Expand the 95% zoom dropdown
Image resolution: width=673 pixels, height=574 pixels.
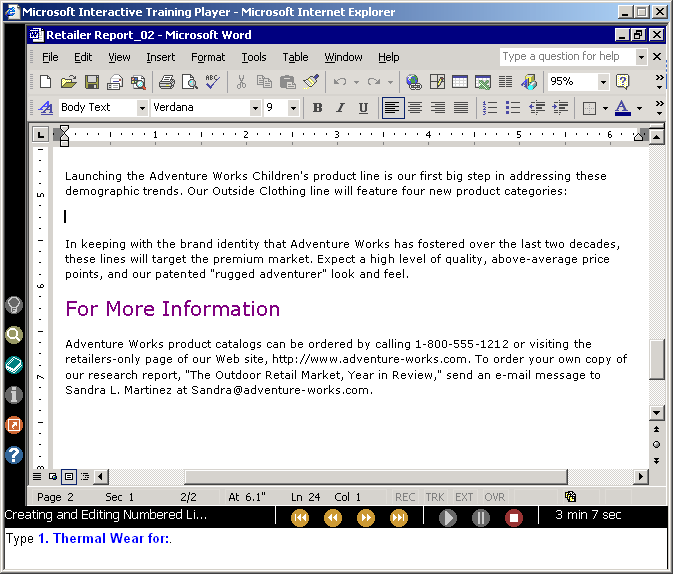603,82
